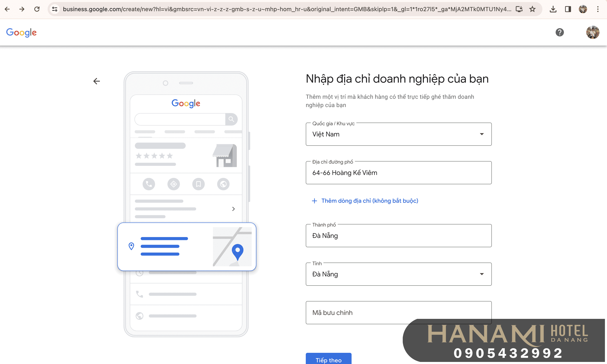Click the Google logo at top left
The height and width of the screenshot is (364, 607).
pyautogui.click(x=21, y=32)
